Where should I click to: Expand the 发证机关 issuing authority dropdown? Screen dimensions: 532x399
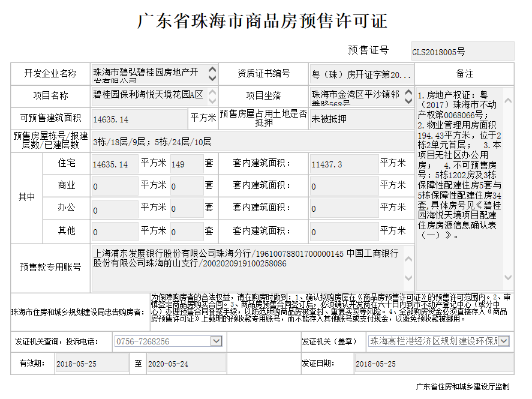pyautogui.click(x=504, y=341)
